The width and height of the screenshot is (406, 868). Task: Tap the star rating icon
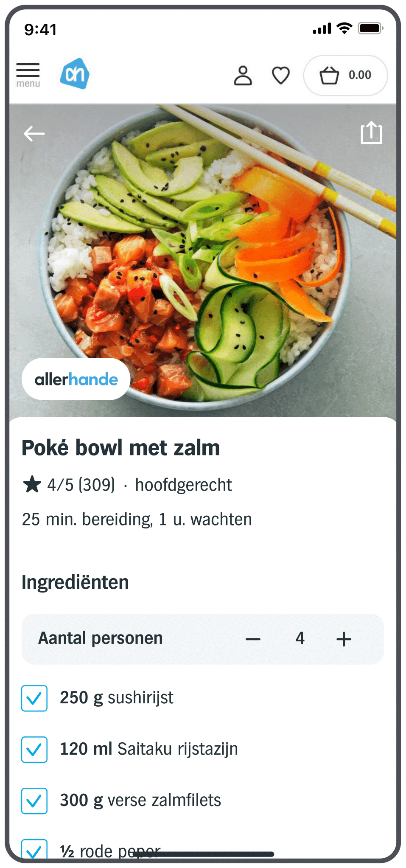[32, 485]
